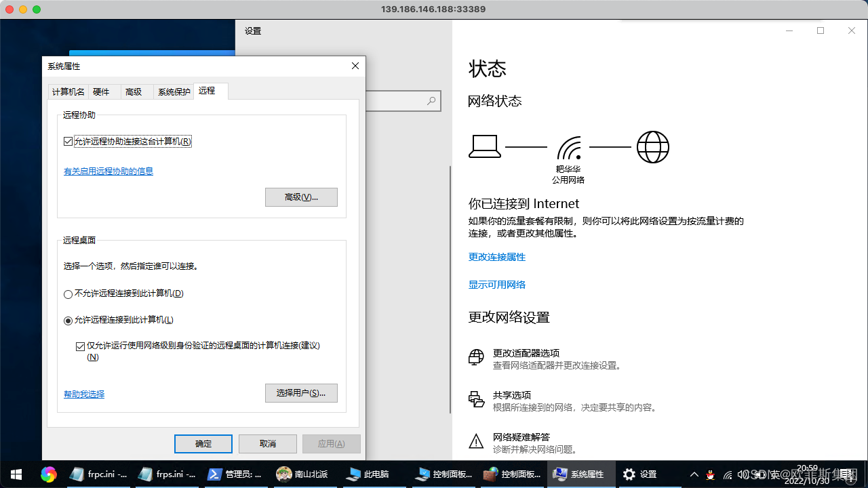Switch to the 计算机名 tab
Image resolution: width=868 pixels, height=488 pixels.
67,91
